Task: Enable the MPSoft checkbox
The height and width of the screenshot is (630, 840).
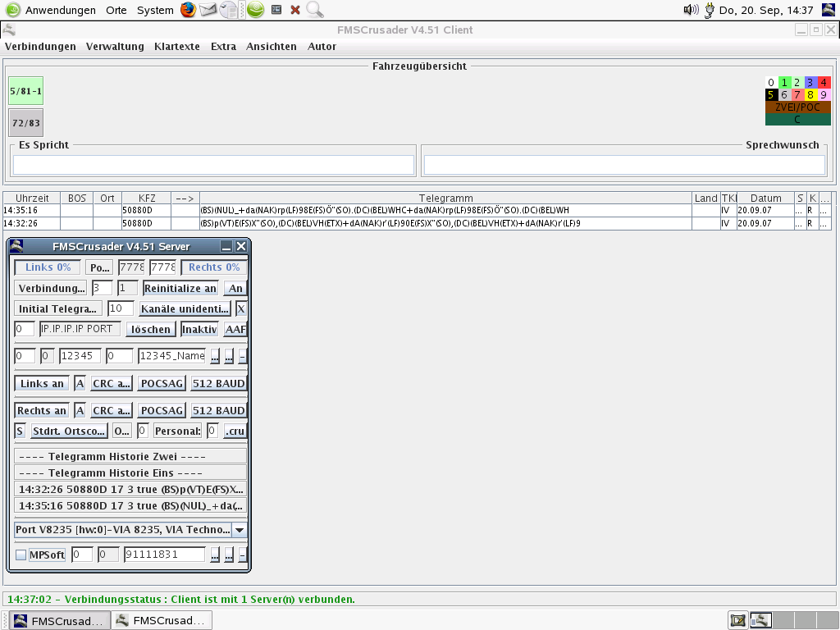Action: point(21,555)
